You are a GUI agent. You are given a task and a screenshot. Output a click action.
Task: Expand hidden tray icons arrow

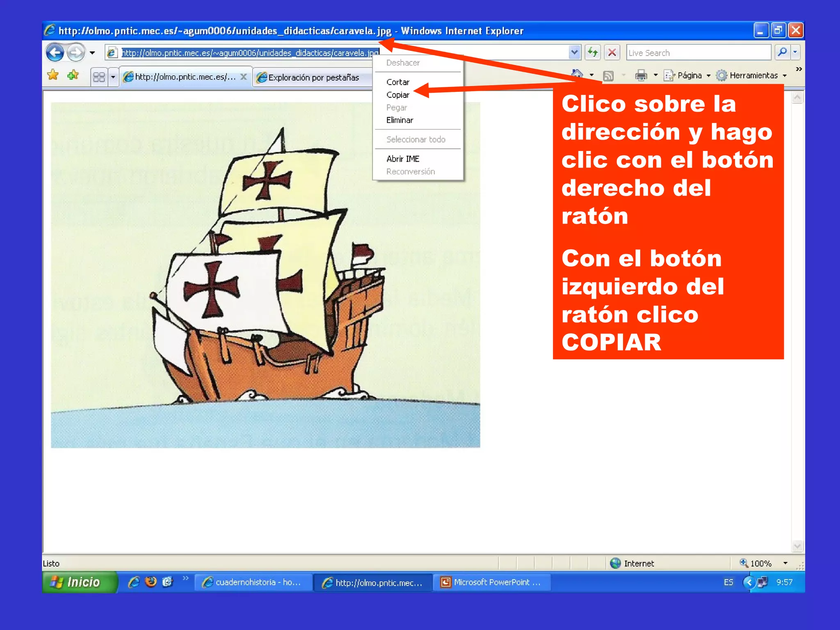[749, 582]
